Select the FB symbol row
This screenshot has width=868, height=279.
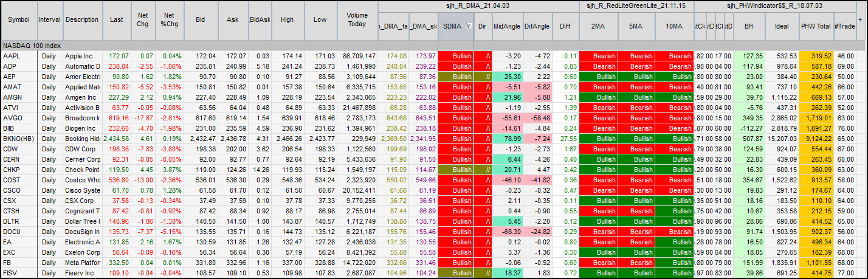pos(7,263)
